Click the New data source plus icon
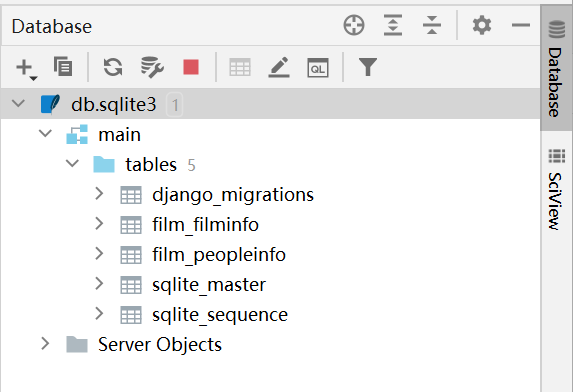Image resolution: width=573 pixels, height=392 pixels. pos(26,68)
